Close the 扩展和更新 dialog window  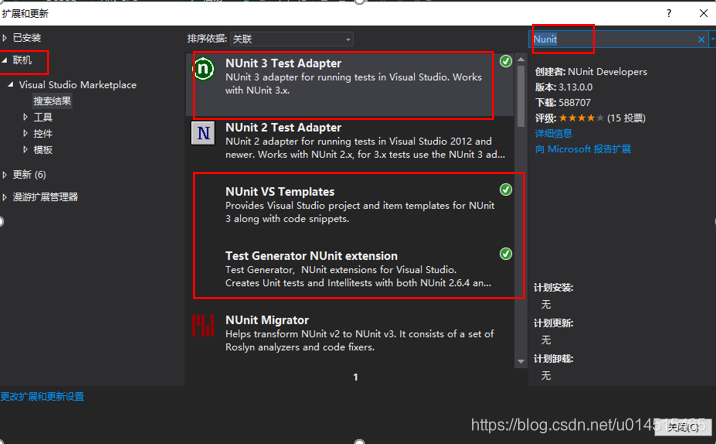tap(704, 13)
